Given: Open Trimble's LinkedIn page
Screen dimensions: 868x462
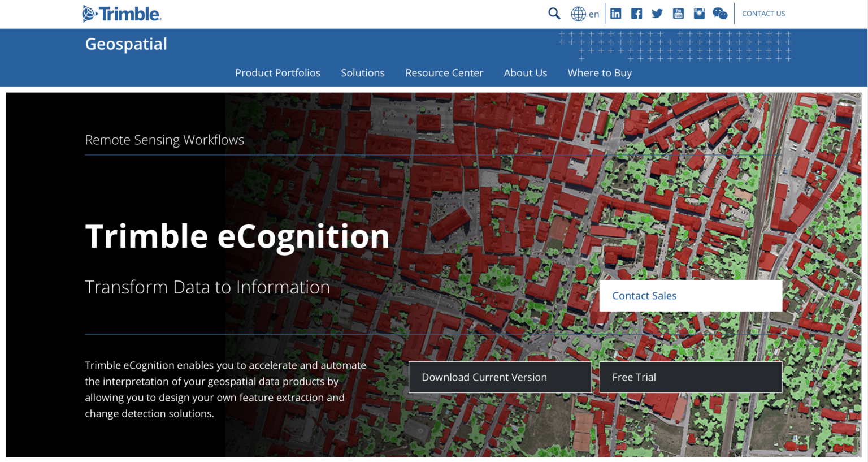Looking at the screenshot, I should (615, 13).
